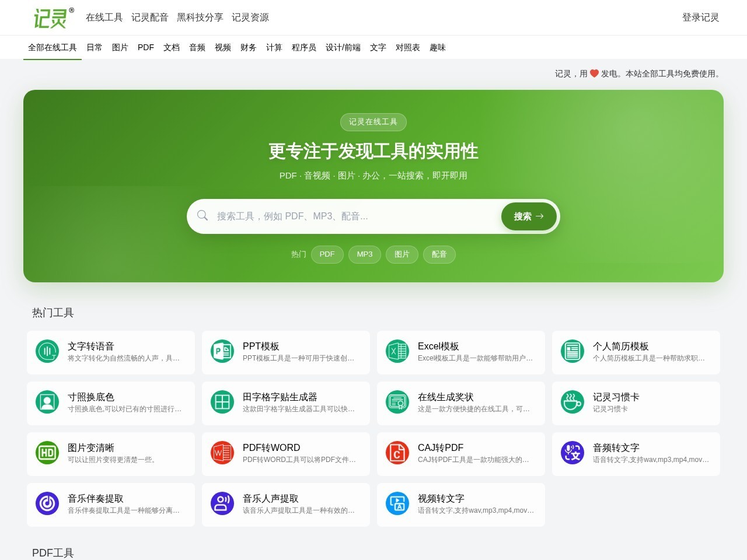Open the 音频转文字 icon
The image size is (747, 560).
573,453
